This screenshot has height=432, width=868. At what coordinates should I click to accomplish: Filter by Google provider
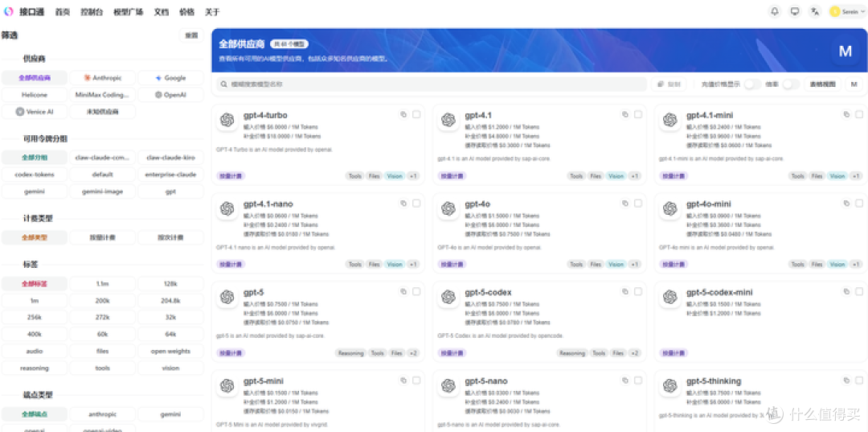click(170, 78)
